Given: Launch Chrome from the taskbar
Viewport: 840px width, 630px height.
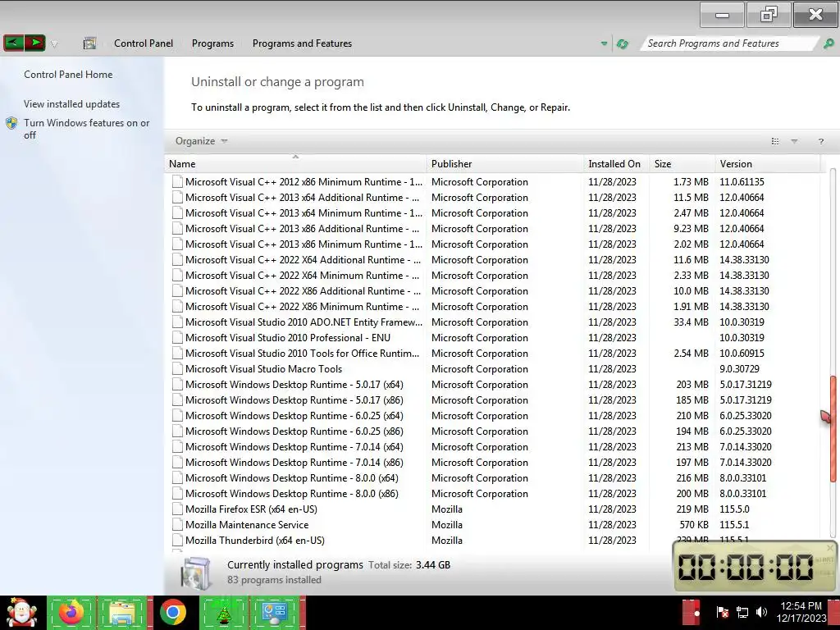Looking at the screenshot, I should [172, 612].
